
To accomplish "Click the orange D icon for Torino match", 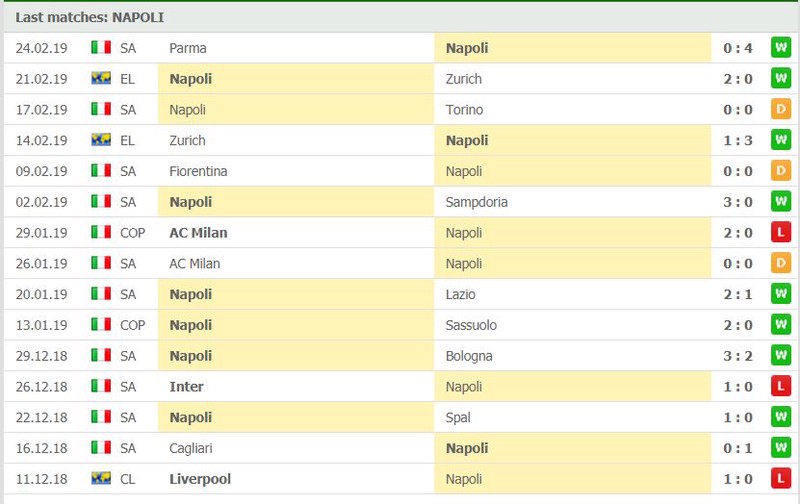I will 780,109.
